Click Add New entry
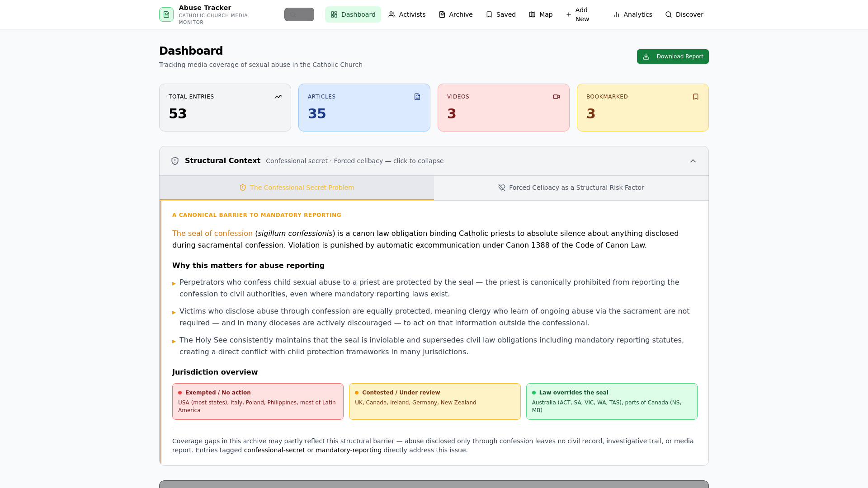 click(x=578, y=14)
